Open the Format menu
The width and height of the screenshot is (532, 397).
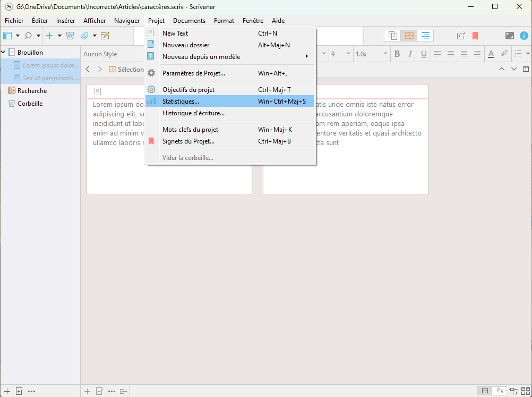224,21
